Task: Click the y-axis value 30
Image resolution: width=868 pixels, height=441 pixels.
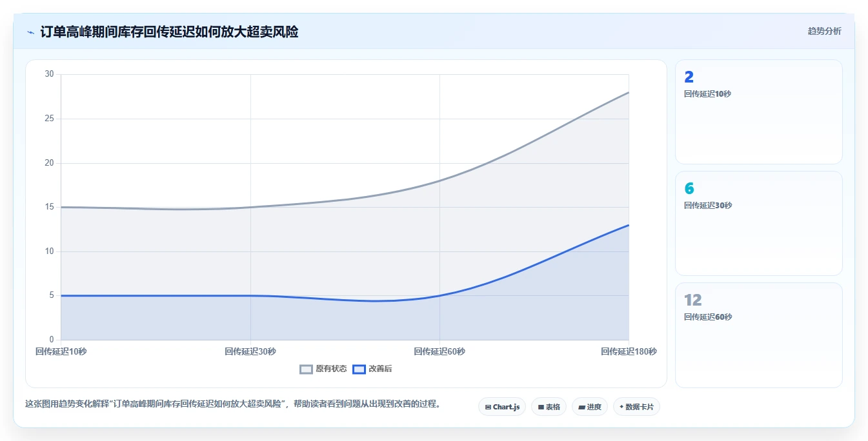Action: [50, 74]
